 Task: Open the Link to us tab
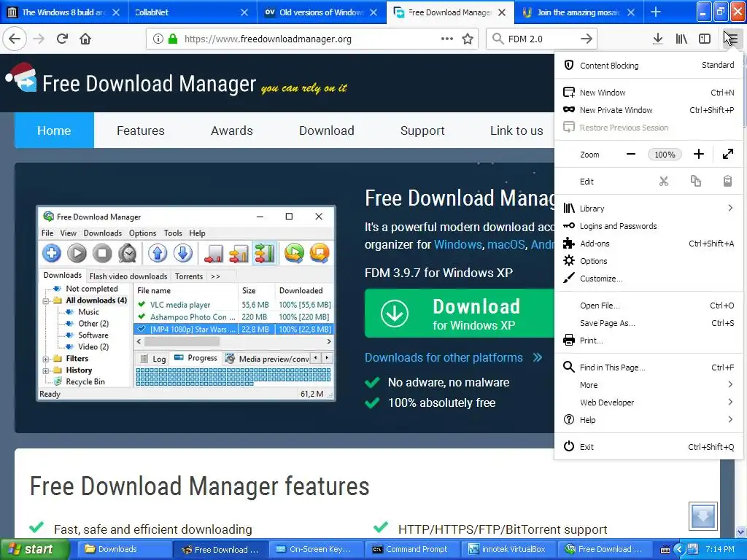point(516,131)
